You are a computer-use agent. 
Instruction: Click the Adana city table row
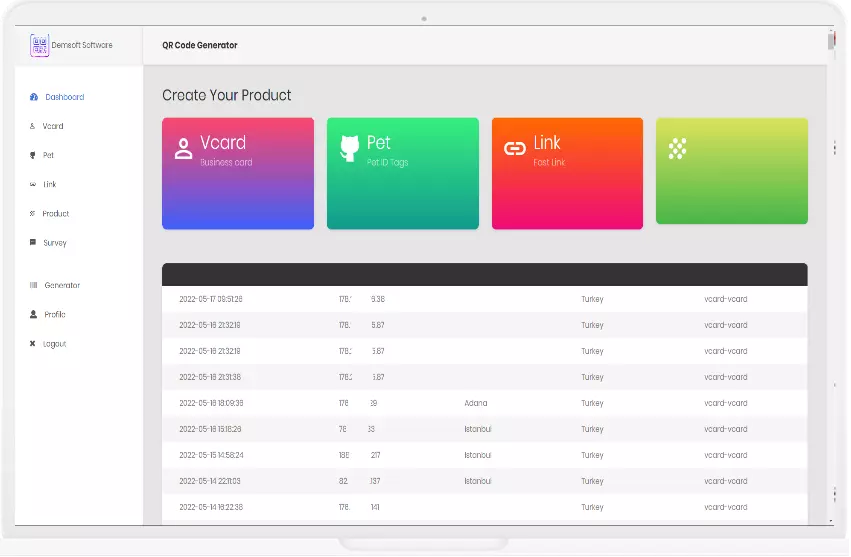tap(484, 403)
